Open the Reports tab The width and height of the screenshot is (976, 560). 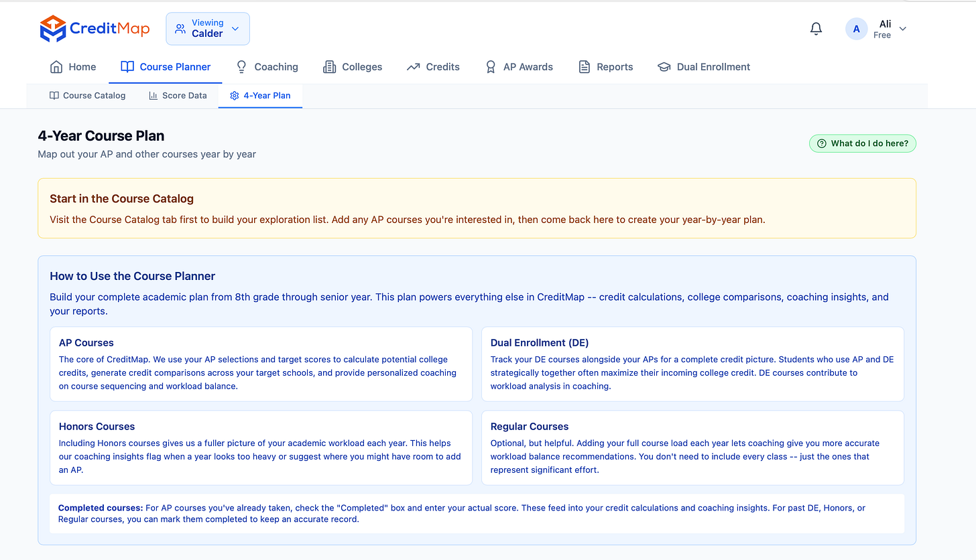(606, 67)
